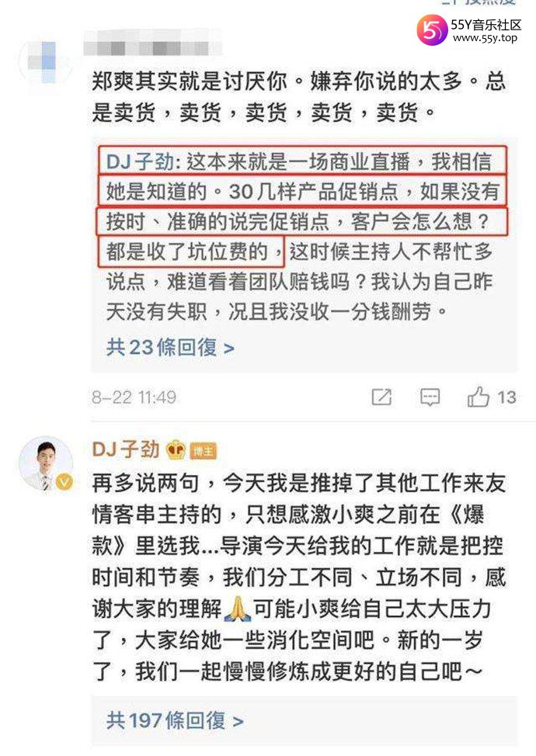Expand the 共23條回復 replies
Image resolution: width=536 pixels, height=756 pixels.
tap(170, 347)
